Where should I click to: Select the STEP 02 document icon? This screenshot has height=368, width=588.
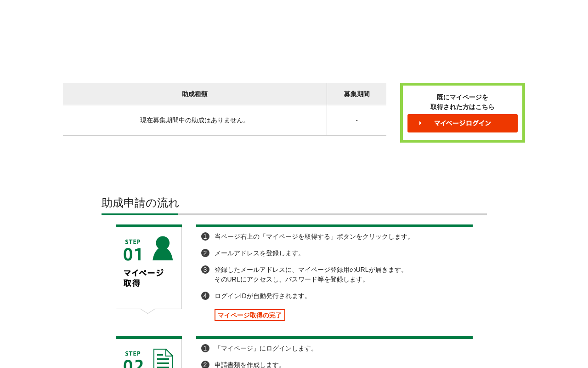pyautogui.click(x=163, y=358)
